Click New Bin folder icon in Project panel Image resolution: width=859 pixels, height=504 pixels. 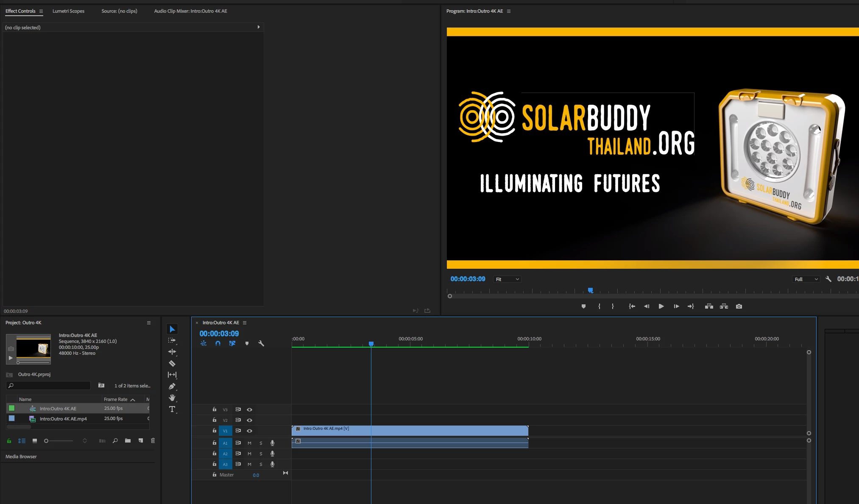(x=128, y=441)
